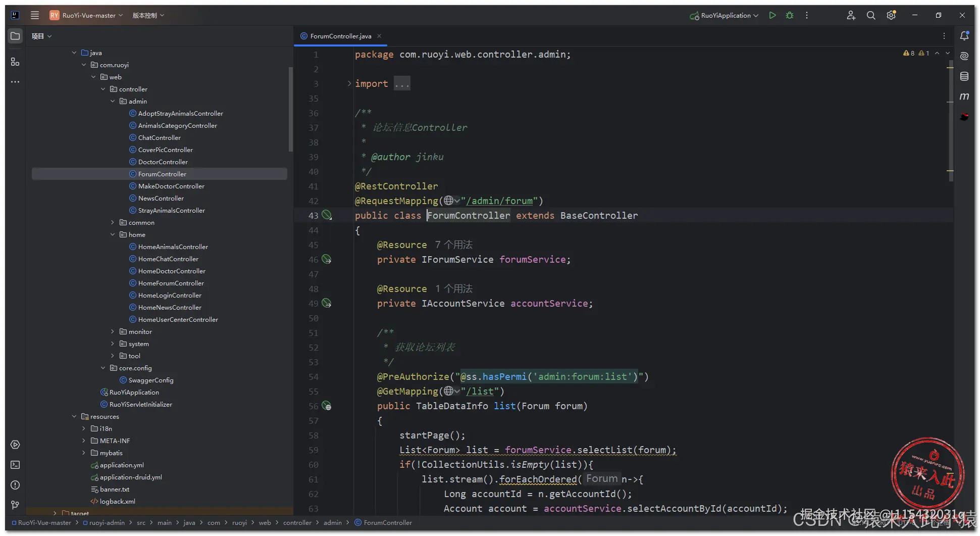Open HomeForumController in the project tree
The image size is (980, 536).
click(171, 283)
